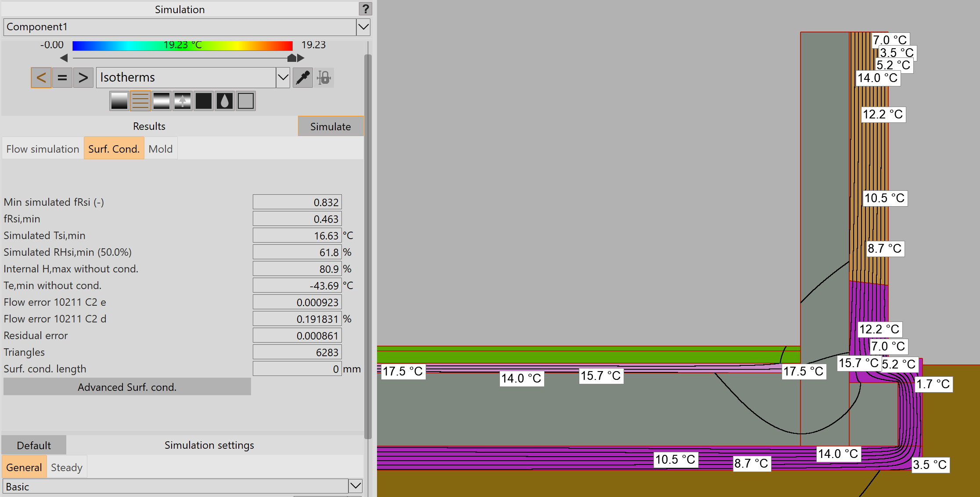980x497 pixels.
Task: Toggle the equals scale mode button
Action: [x=62, y=77]
